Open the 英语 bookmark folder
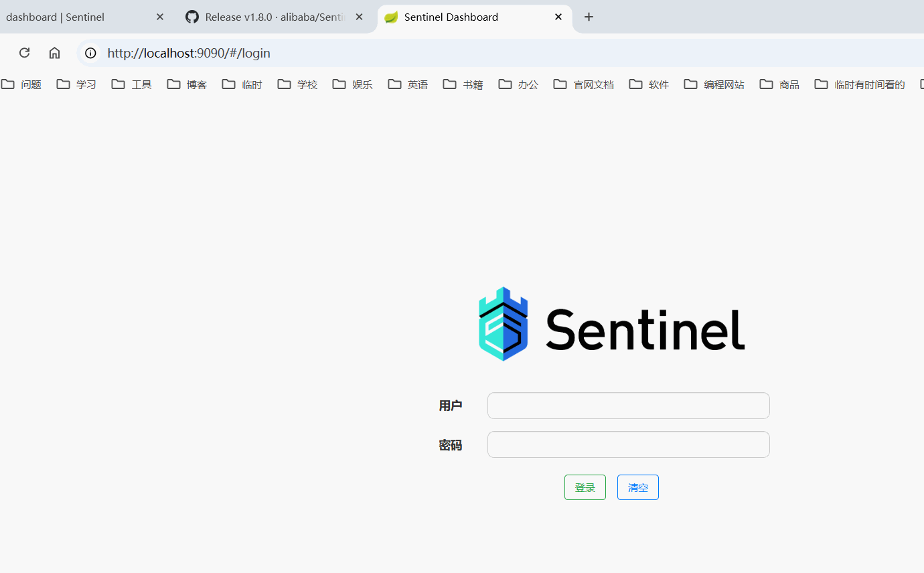Image resolution: width=924 pixels, height=573 pixels. tap(408, 84)
